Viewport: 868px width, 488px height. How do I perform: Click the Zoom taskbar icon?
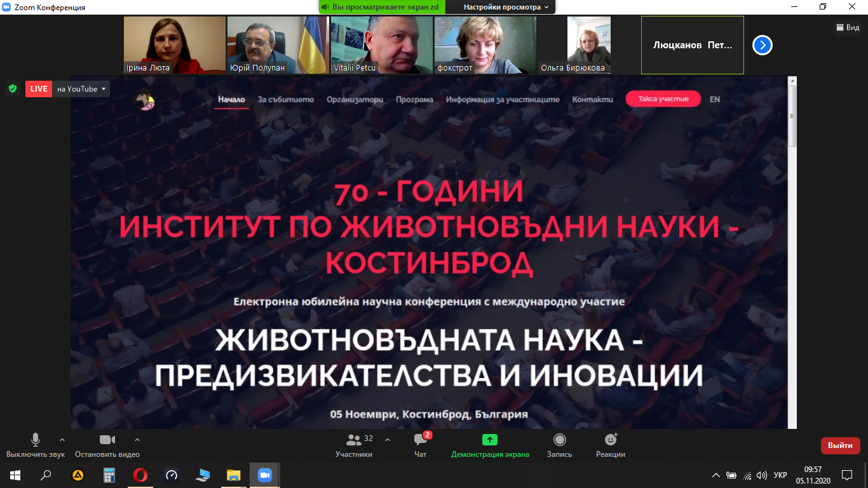click(x=264, y=475)
